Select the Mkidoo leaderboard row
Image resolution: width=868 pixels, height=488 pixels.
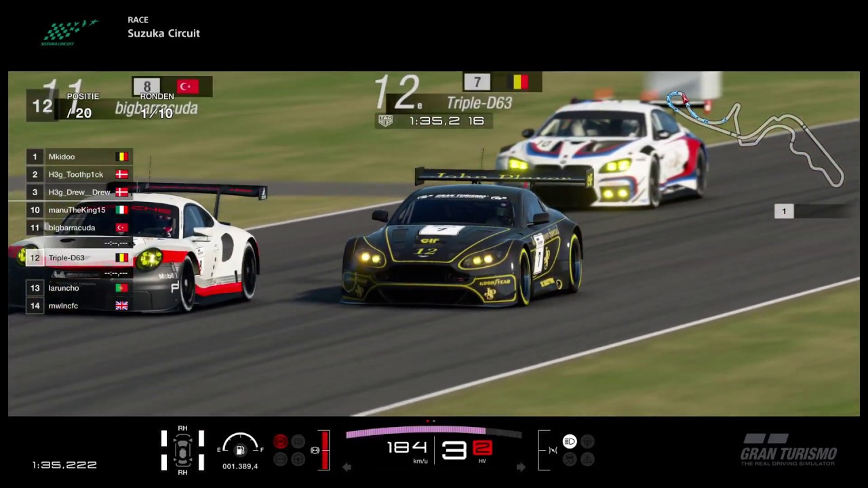click(79, 157)
